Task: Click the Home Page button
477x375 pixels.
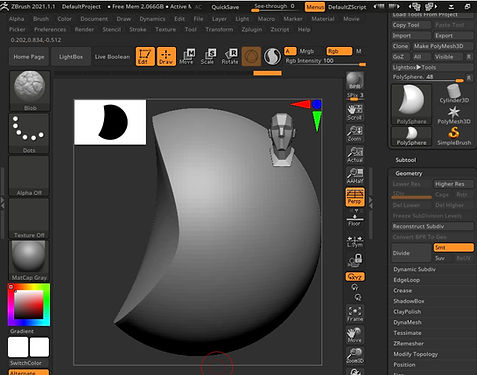Action: (29, 57)
